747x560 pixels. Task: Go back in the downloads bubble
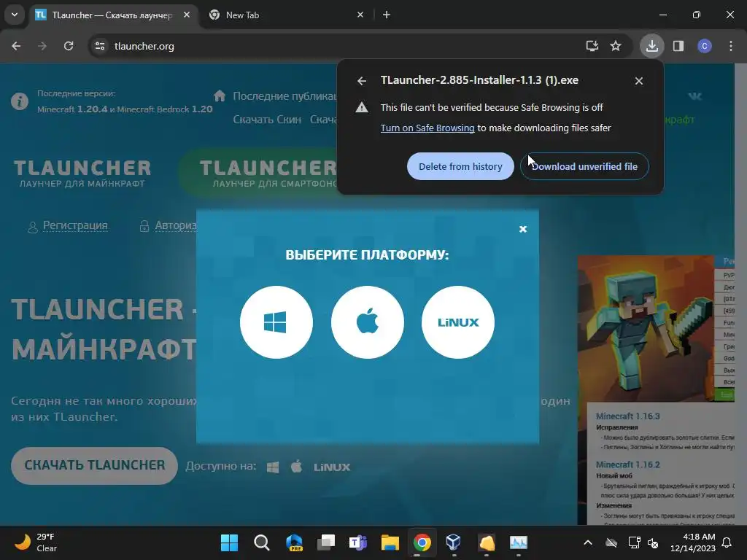pos(362,81)
